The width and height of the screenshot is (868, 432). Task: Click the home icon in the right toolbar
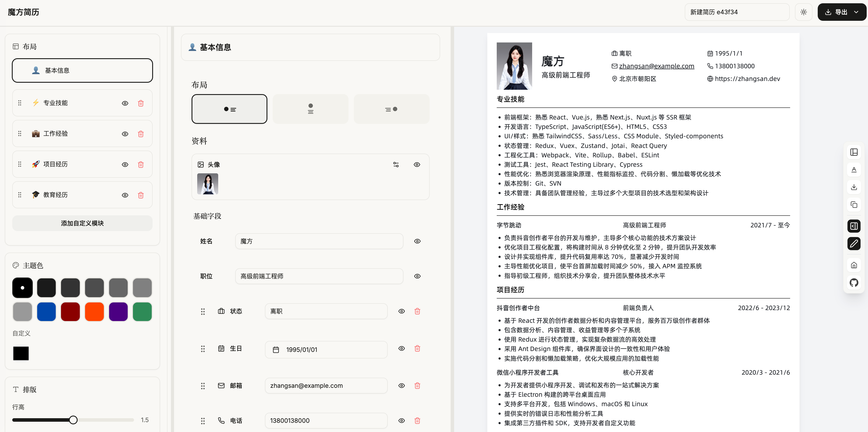point(854,265)
